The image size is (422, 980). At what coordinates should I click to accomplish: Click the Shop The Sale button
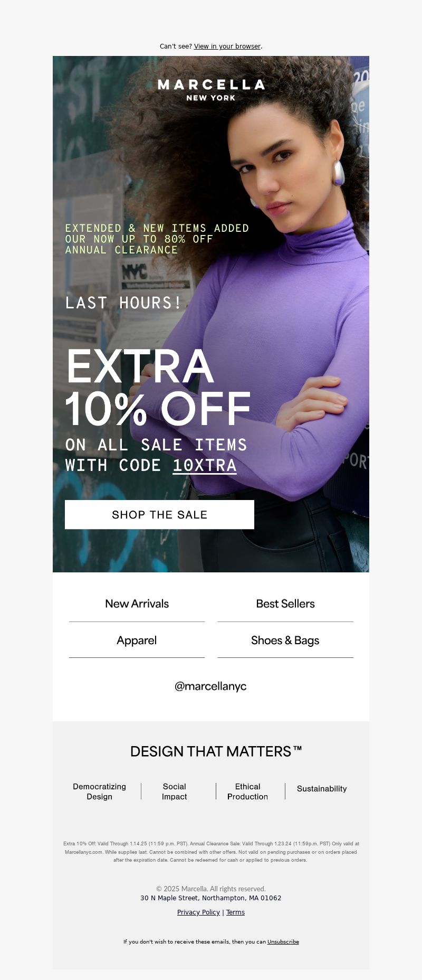[159, 514]
